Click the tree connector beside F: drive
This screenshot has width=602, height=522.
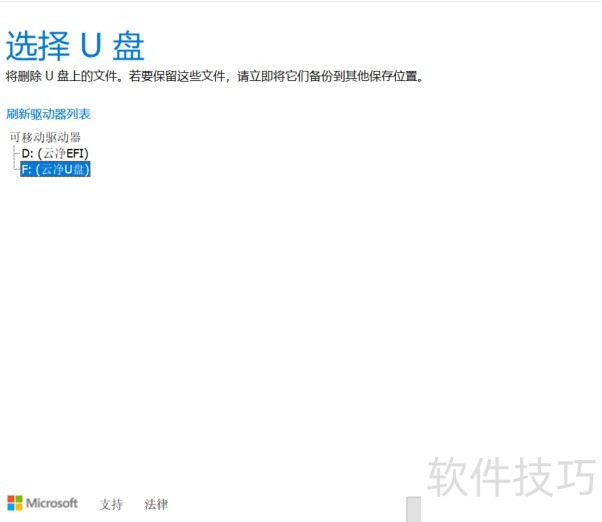(x=15, y=170)
